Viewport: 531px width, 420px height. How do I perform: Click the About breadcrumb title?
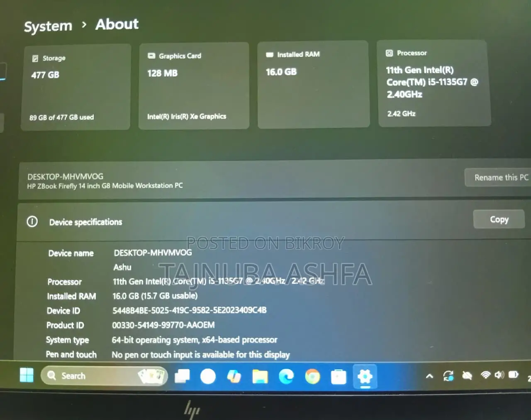point(117,24)
